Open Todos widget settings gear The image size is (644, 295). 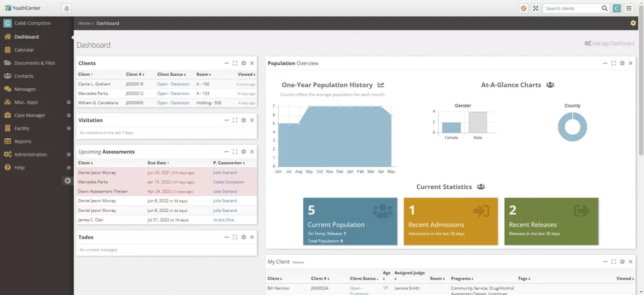[244, 237]
